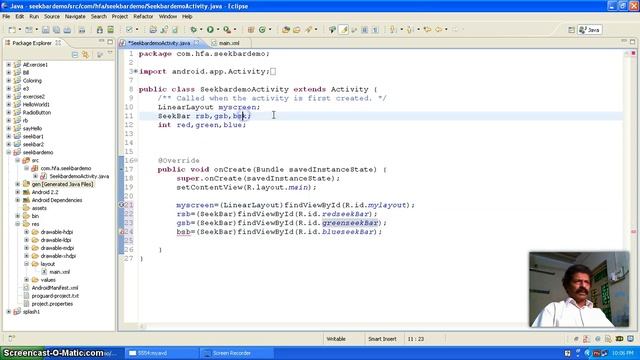Click the Next Annotation toolbar icon
The width and height of the screenshot is (640, 360).
393,30
